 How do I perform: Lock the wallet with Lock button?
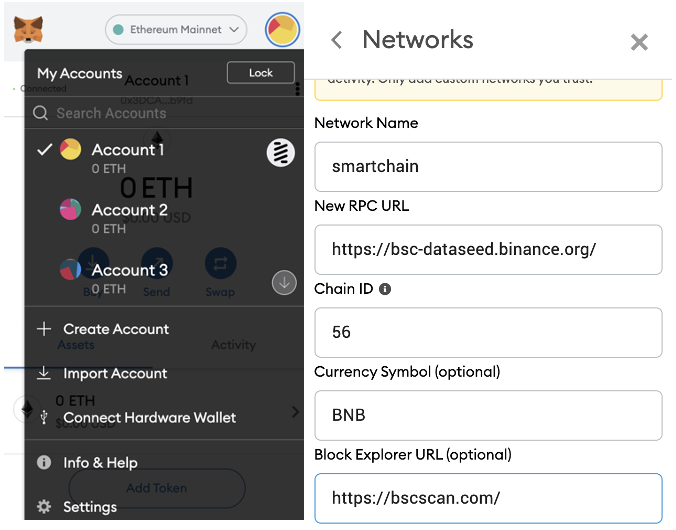click(261, 73)
